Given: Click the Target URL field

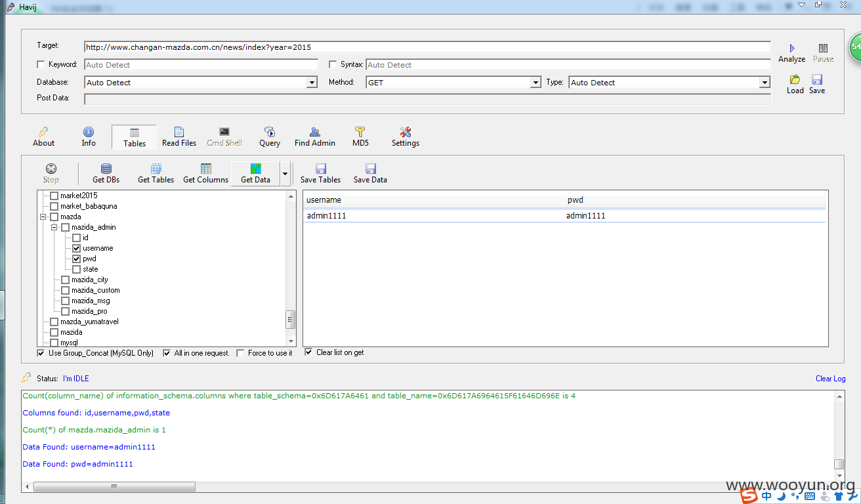Looking at the screenshot, I should [x=427, y=47].
